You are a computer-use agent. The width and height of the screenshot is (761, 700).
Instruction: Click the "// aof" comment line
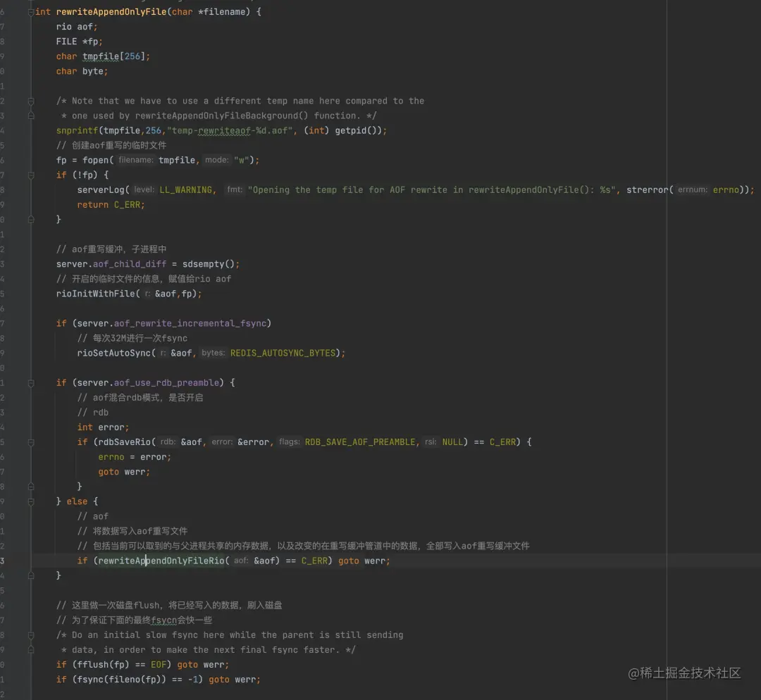coord(93,516)
